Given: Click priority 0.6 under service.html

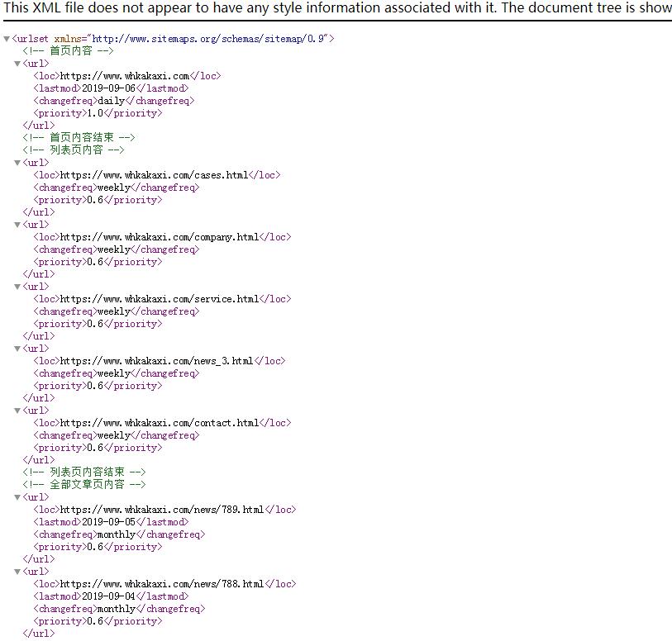Looking at the screenshot, I should tap(95, 324).
